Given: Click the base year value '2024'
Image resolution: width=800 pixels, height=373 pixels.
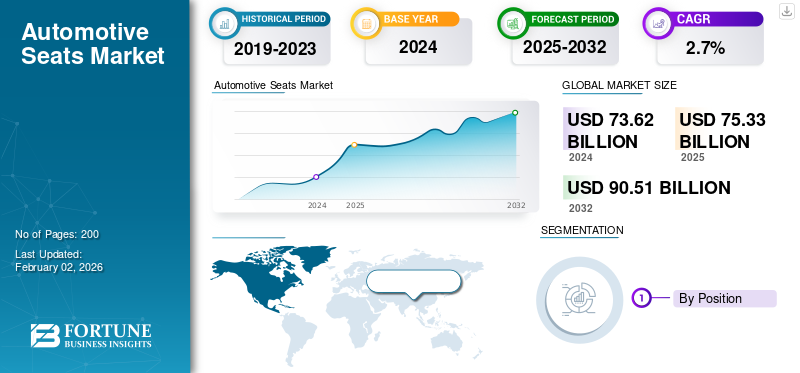Looking at the screenshot, I should (418, 47).
